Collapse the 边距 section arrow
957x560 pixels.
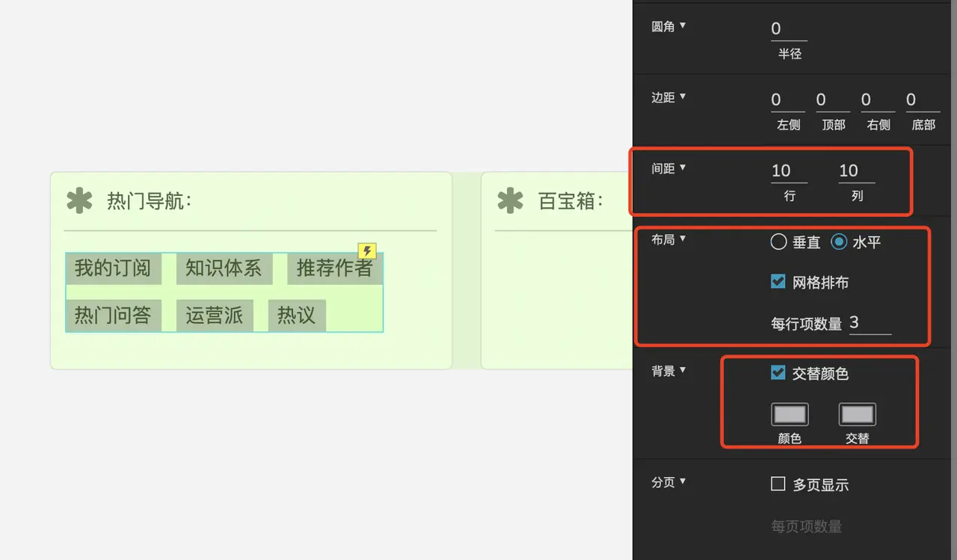pyautogui.click(x=683, y=96)
